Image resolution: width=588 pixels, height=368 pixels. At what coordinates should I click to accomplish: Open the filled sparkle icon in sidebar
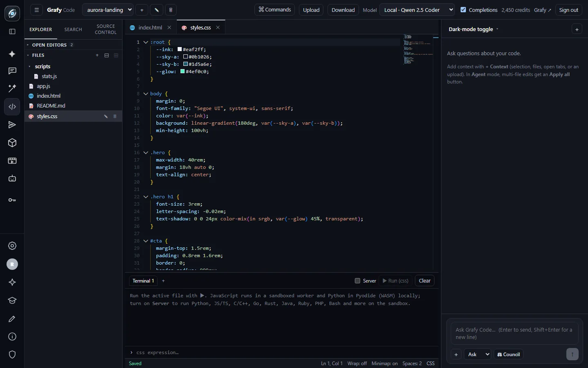point(12,54)
